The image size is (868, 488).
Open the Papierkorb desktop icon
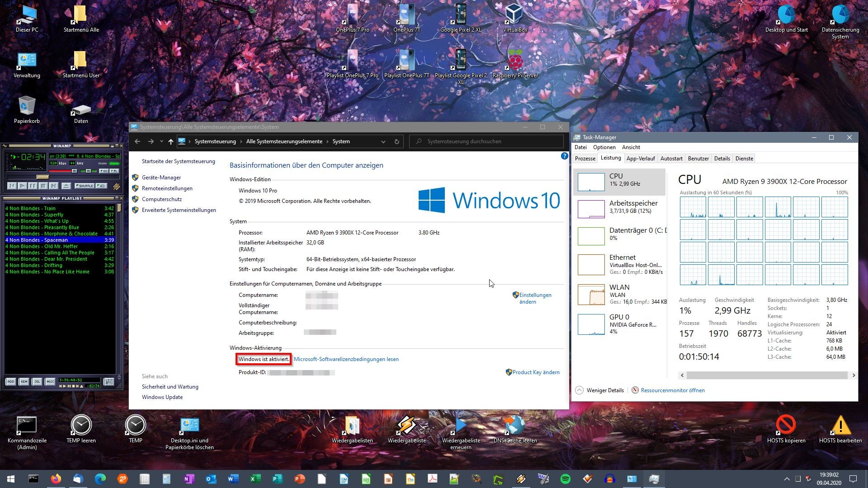coord(27,110)
